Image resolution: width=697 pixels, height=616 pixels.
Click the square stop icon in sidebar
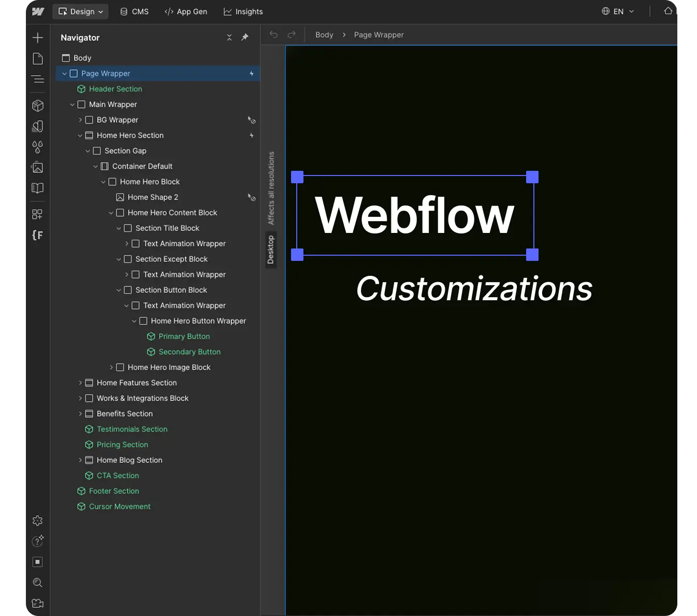coord(38,562)
